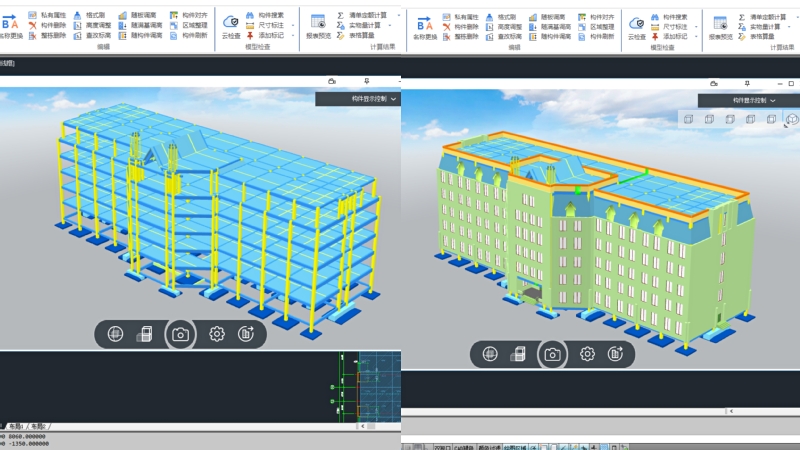Switch to the 布局1 layout tab
Image resolution: width=800 pixels, height=450 pixels.
(x=17, y=426)
